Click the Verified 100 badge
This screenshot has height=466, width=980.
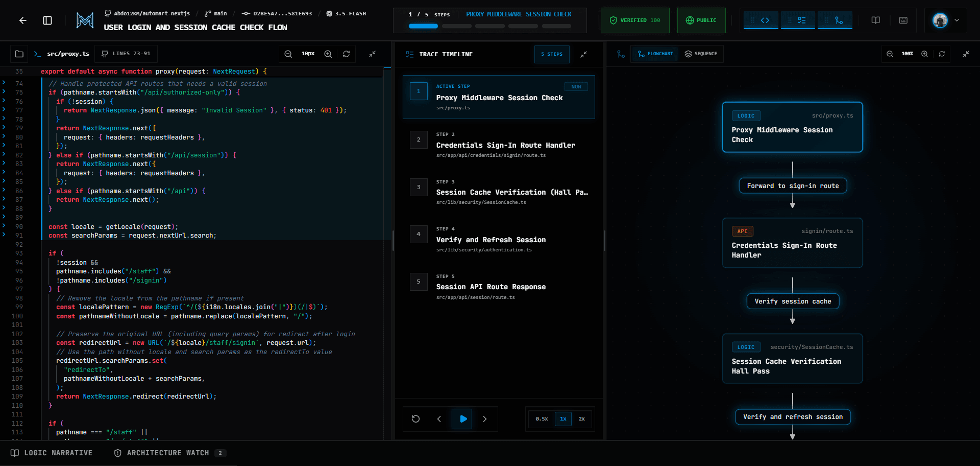635,20
